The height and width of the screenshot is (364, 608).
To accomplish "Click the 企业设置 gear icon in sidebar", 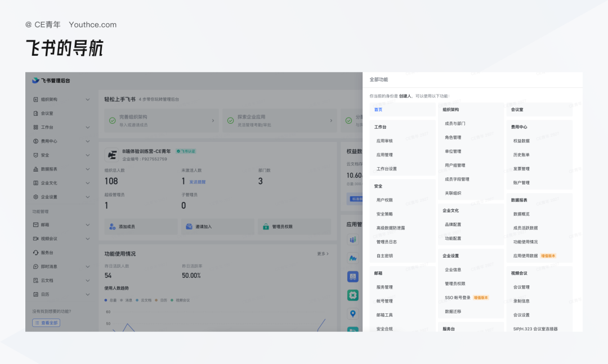I will click(x=35, y=197).
